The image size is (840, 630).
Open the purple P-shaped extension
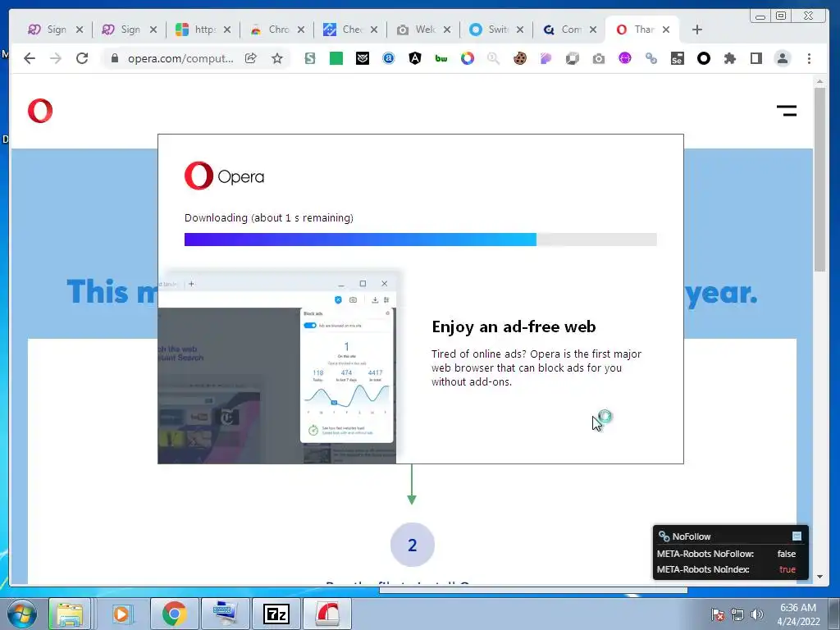click(x=546, y=58)
